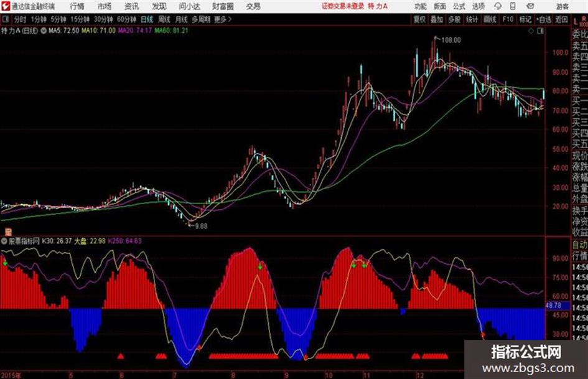588x379 pixels.
Task: Click the MA5: 72.50 value label
Action: coord(63,30)
